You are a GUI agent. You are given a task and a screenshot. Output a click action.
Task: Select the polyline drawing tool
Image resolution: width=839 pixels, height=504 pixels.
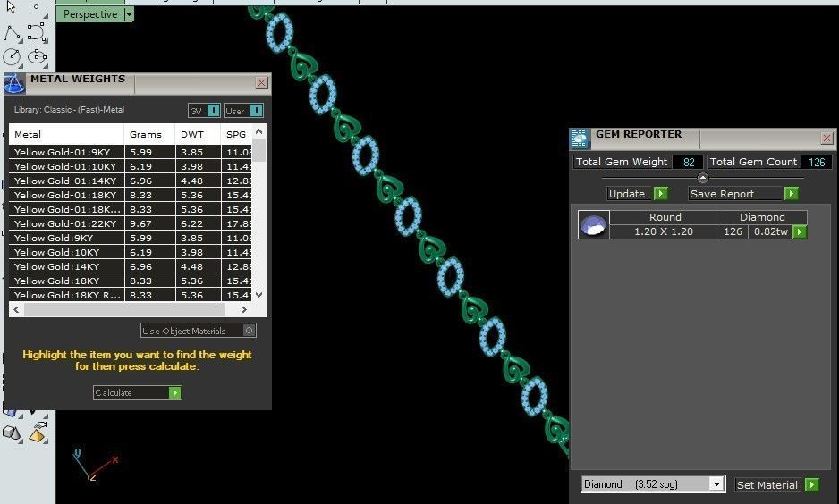[x=12, y=33]
